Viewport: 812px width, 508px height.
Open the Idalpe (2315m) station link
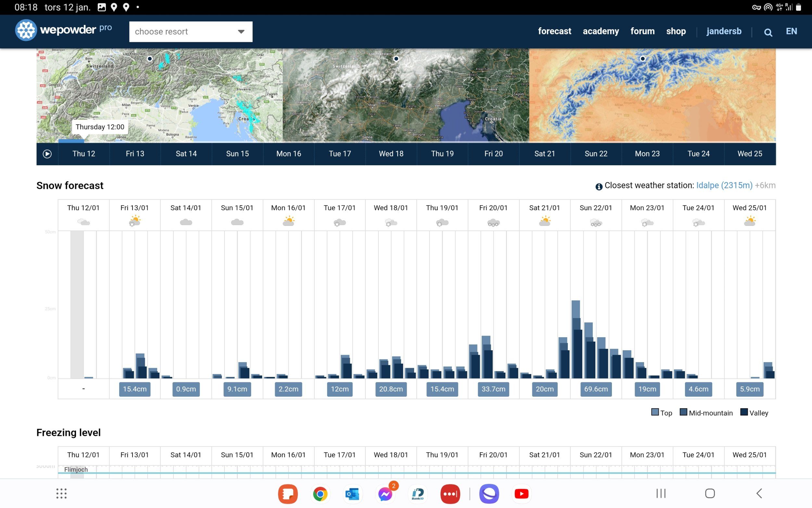[x=724, y=185]
